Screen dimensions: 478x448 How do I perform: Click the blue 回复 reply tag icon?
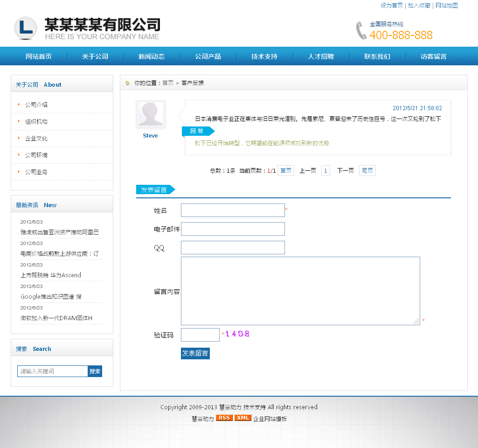point(197,131)
